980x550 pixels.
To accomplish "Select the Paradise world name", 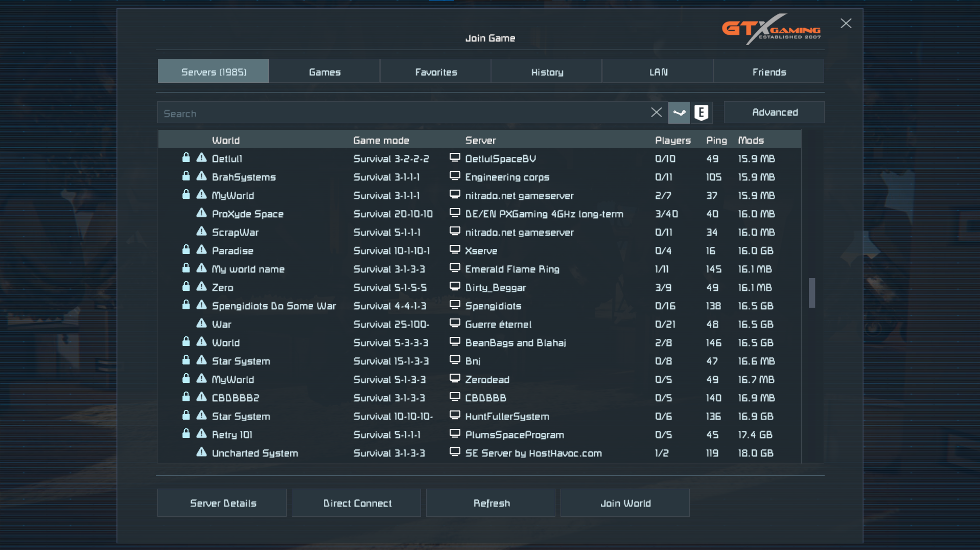I will (x=232, y=250).
